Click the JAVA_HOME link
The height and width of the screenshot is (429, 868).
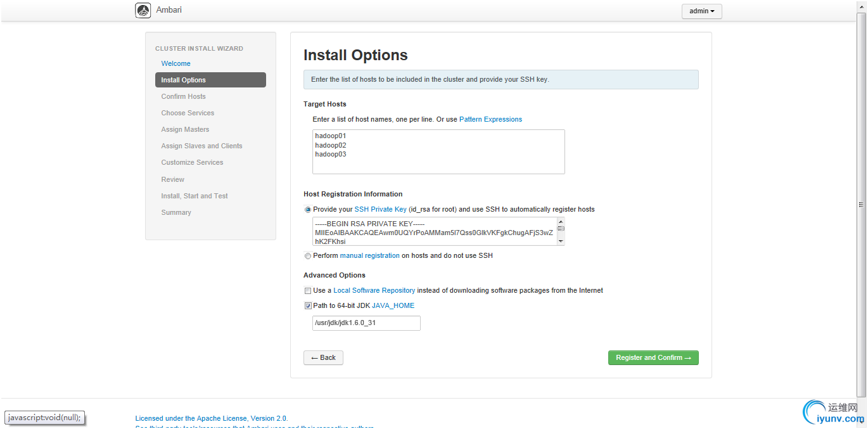point(393,305)
